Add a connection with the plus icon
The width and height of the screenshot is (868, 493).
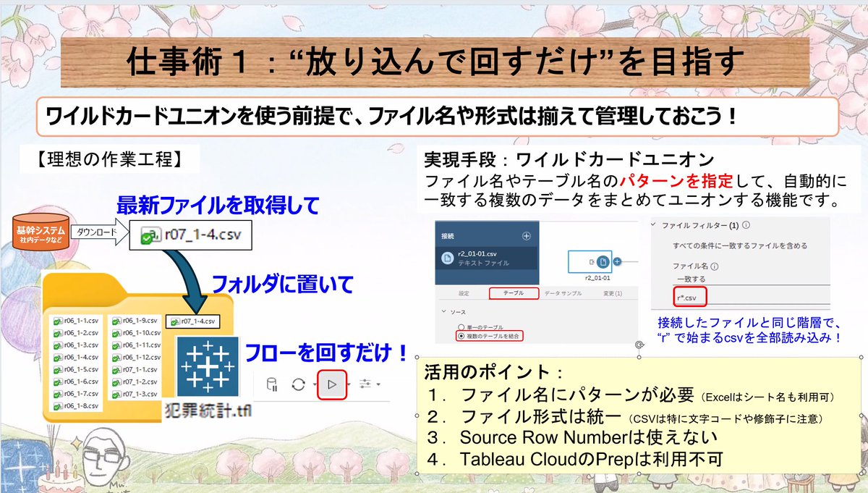point(527,236)
